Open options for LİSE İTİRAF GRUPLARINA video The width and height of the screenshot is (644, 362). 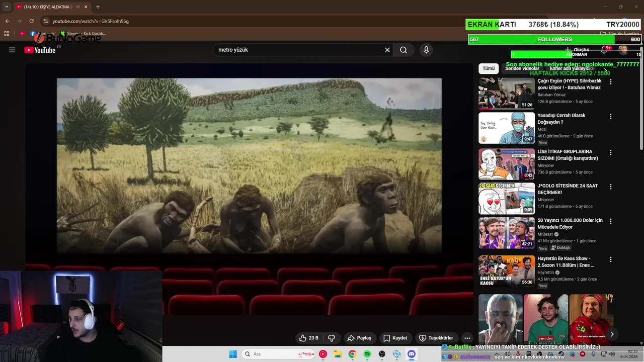(x=611, y=152)
